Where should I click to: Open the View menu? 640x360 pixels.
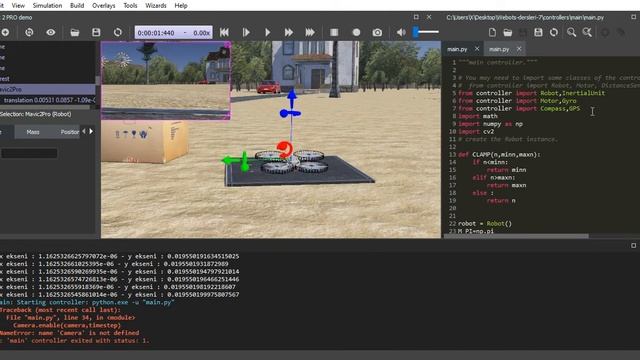18,6
